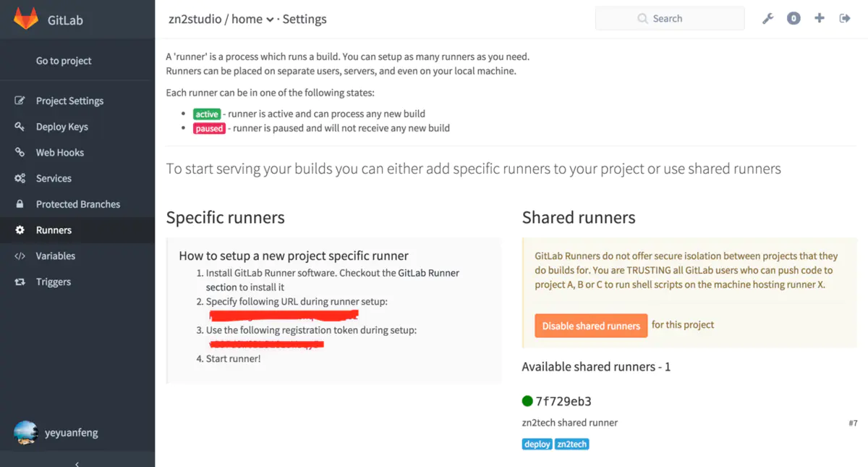Open shared runner 7f729eb3 link
This screenshot has height=467, width=868.
[x=563, y=401]
